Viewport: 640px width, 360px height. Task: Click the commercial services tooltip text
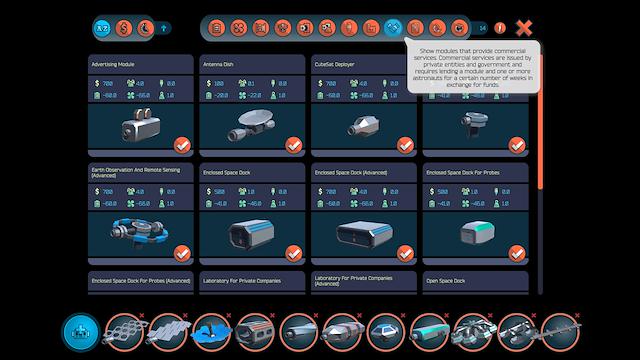pos(473,68)
